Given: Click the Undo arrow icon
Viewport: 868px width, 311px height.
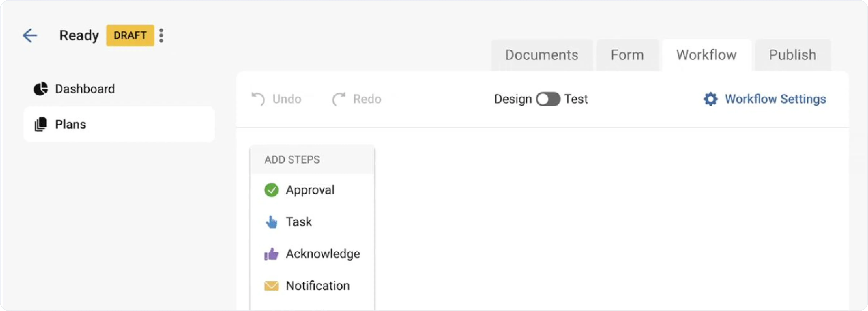Looking at the screenshot, I should (258, 99).
